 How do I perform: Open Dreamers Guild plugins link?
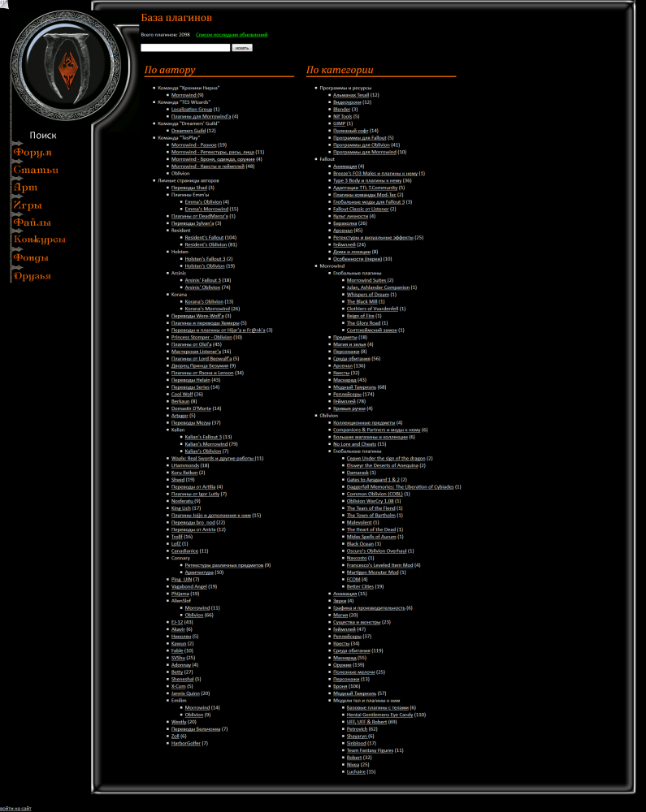tap(189, 131)
